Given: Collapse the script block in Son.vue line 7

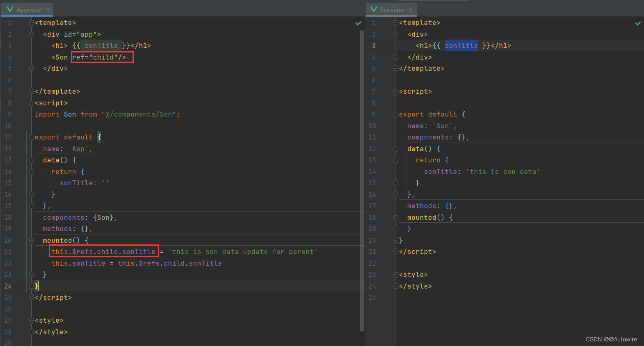Looking at the screenshot, I should pos(396,92).
